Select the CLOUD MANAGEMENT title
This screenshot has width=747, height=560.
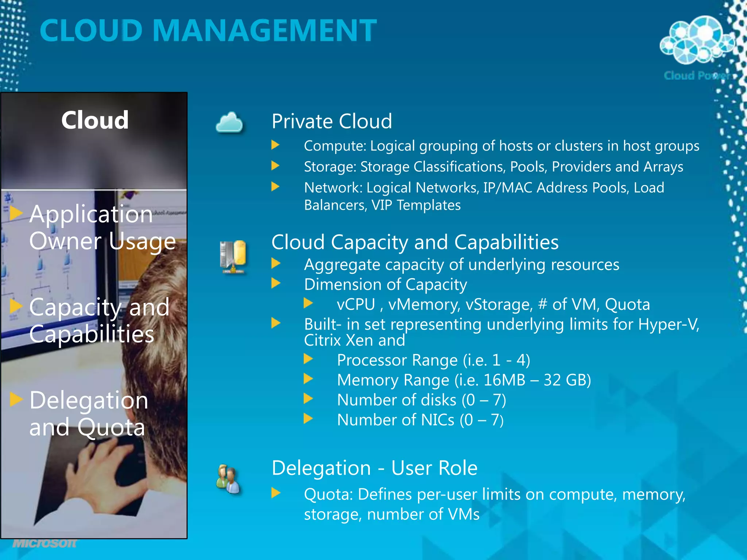[x=208, y=30]
